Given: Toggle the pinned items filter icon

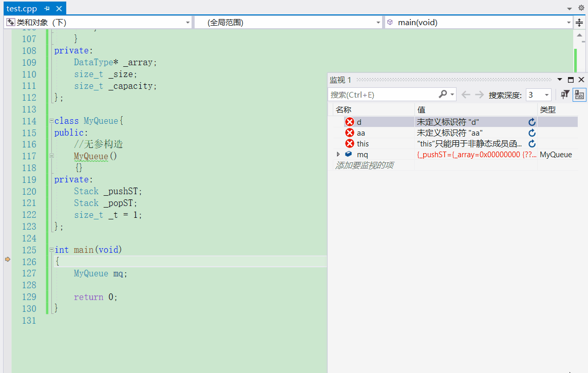Looking at the screenshot, I should pos(565,95).
